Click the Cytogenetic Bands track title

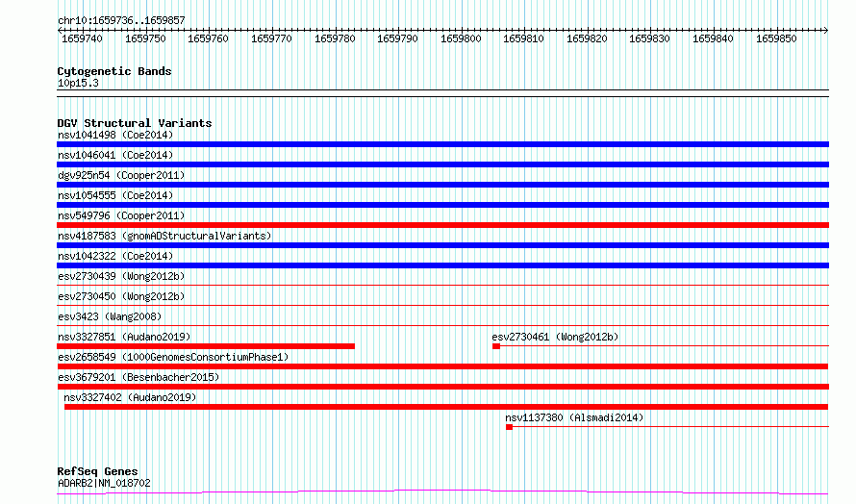(x=114, y=71)
